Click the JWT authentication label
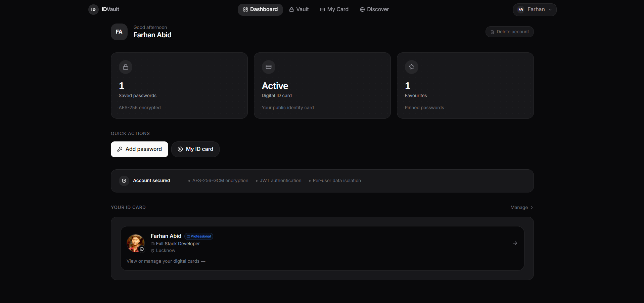Viewport: 644px width, 303px height. (x=280, y=180)
